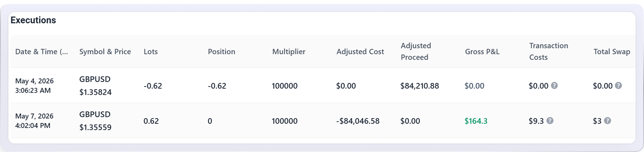Click help icon beside $0.00 Total Swap
The height and width of the screenshot is (152, 644).
point(618,85)
